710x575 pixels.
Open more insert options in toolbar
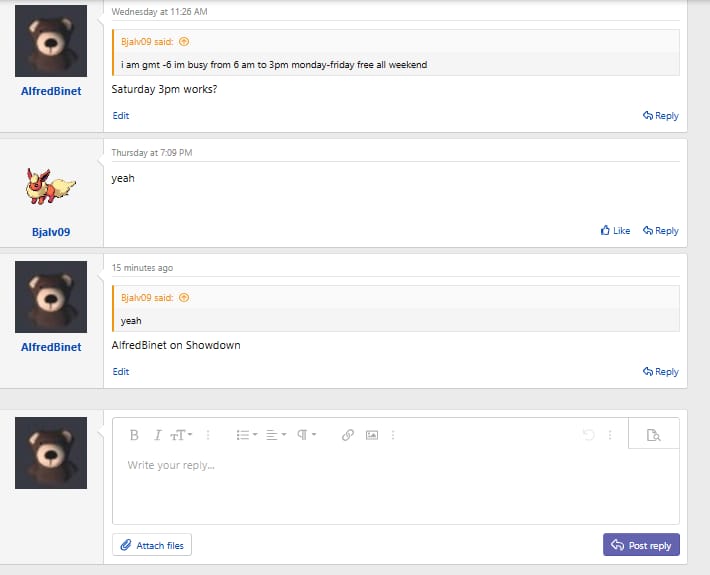[393, 435]
